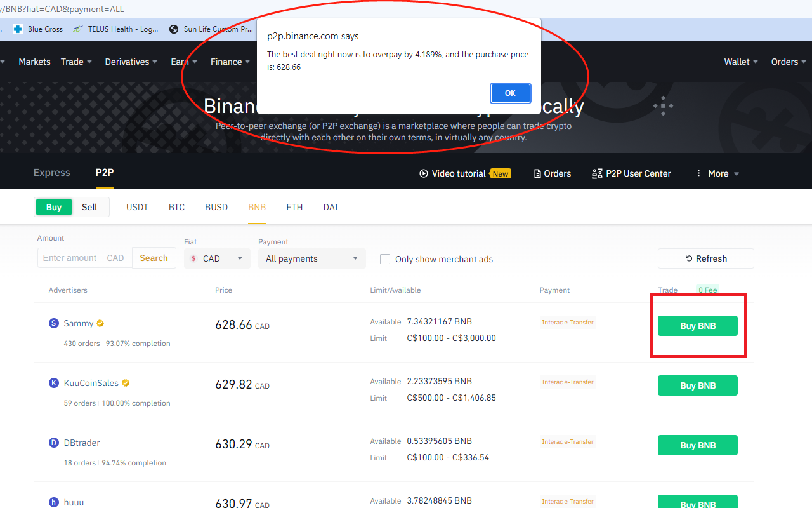Select the Buy toggle
This screenshot has height=508, width=812.
click(x=54, y=207)
